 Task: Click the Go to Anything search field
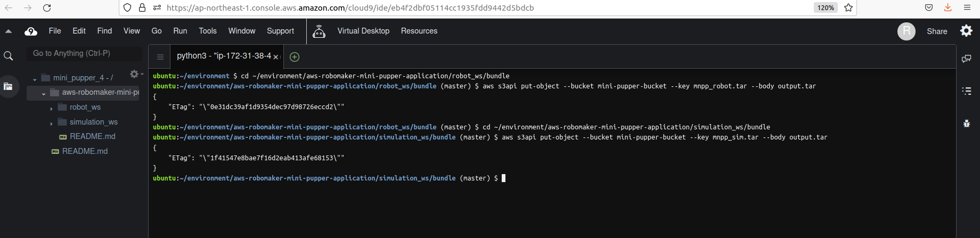84,53
